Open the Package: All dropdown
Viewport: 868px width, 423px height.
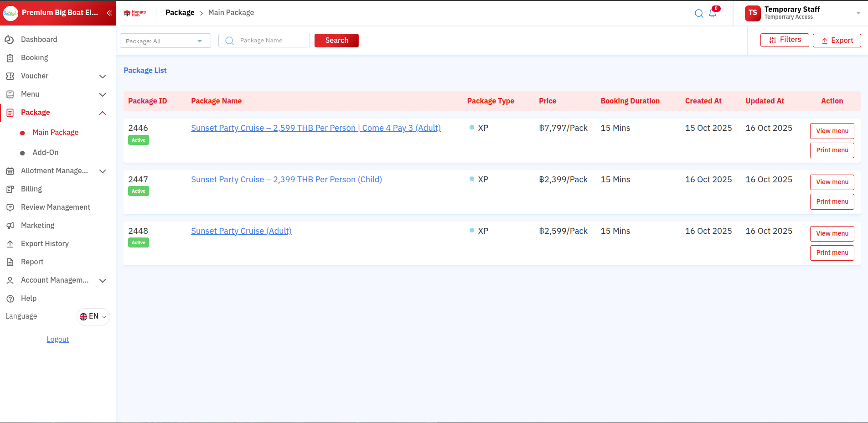point(165,41)
